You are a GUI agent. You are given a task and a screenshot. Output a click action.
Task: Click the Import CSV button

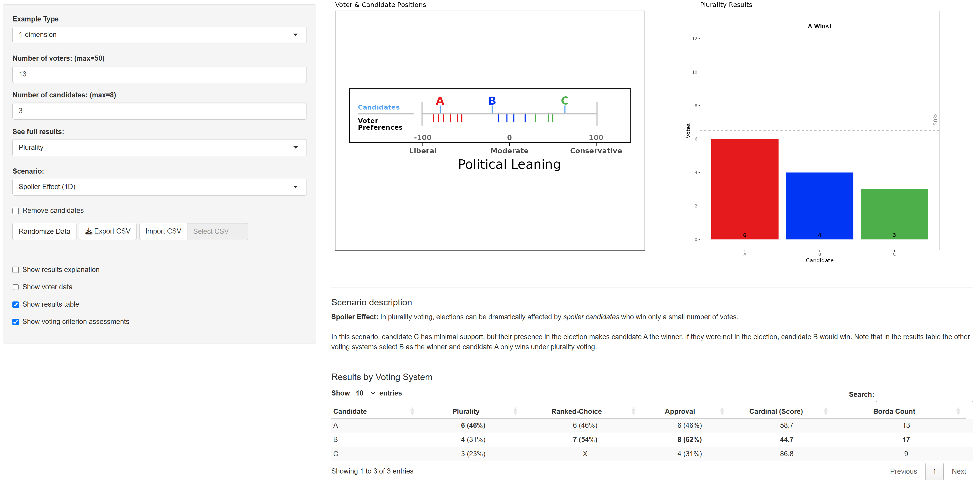pos(163,231)
